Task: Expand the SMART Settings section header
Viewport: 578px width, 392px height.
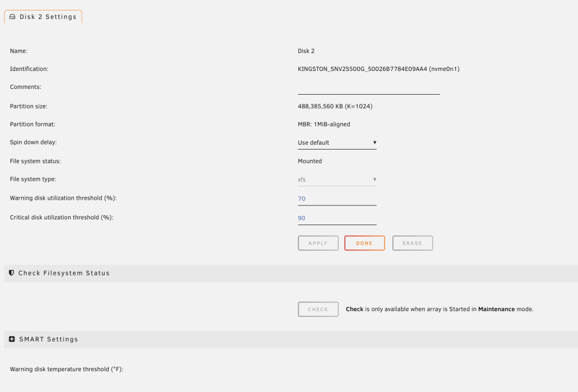Action: 291,339
